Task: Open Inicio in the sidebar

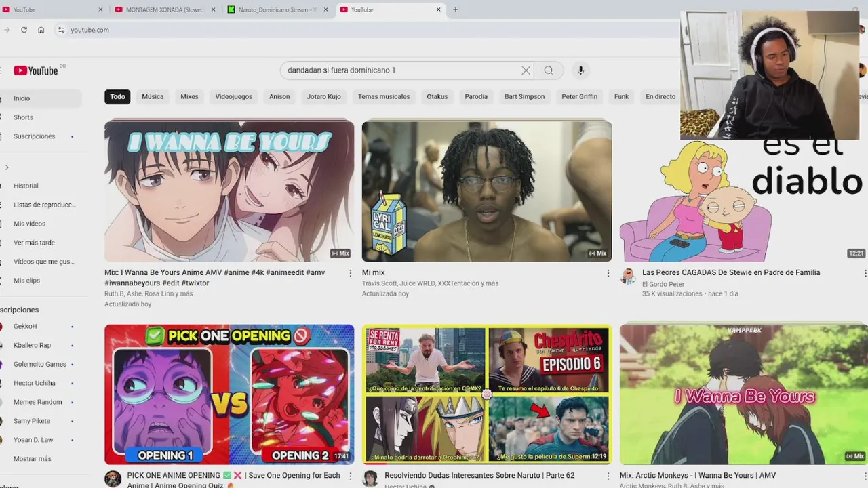Action: click(41, 98)
